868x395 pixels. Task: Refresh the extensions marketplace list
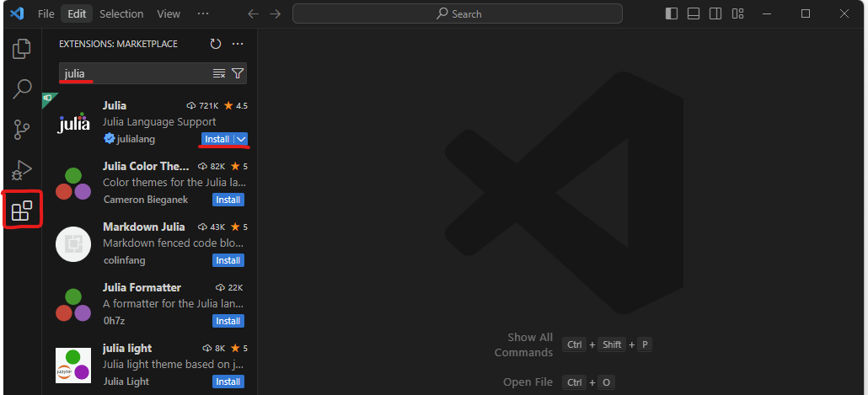pos(216,44)
